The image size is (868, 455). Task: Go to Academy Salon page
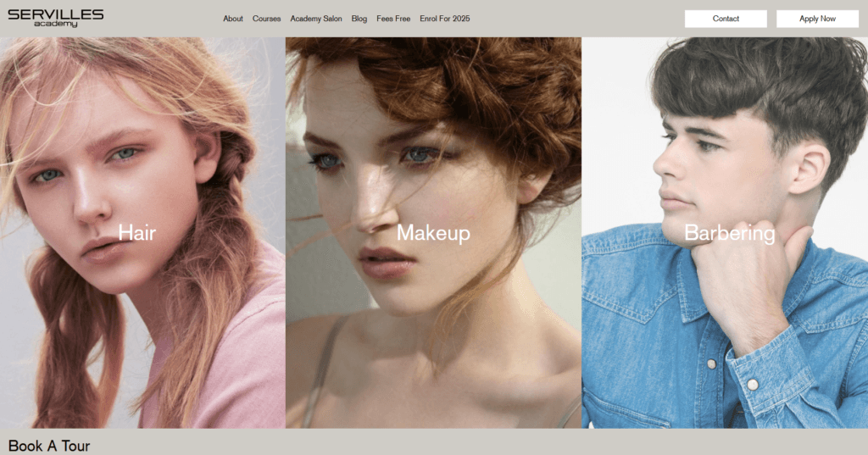(316, 19)
